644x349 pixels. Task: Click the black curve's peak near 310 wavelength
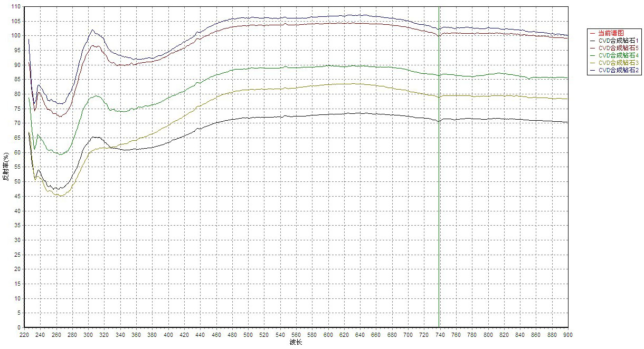pyautogui.click(x=96, y=137)
